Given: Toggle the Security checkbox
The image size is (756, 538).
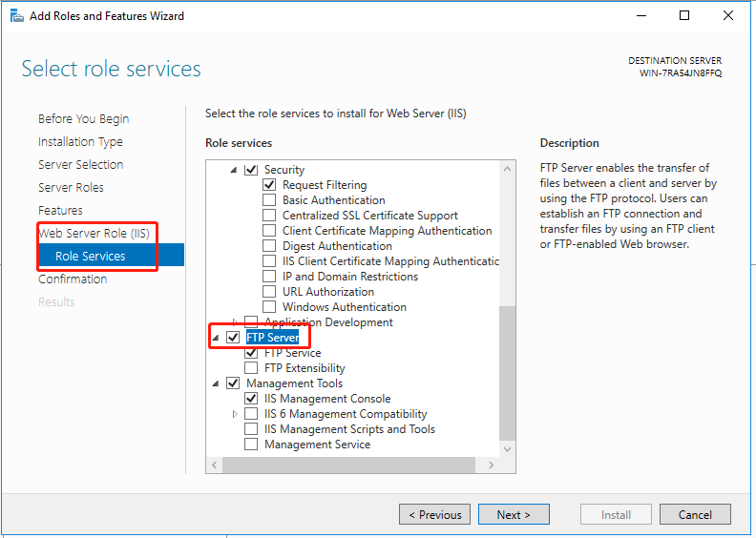Looking at the screenshot, I should tap(251, 170).
